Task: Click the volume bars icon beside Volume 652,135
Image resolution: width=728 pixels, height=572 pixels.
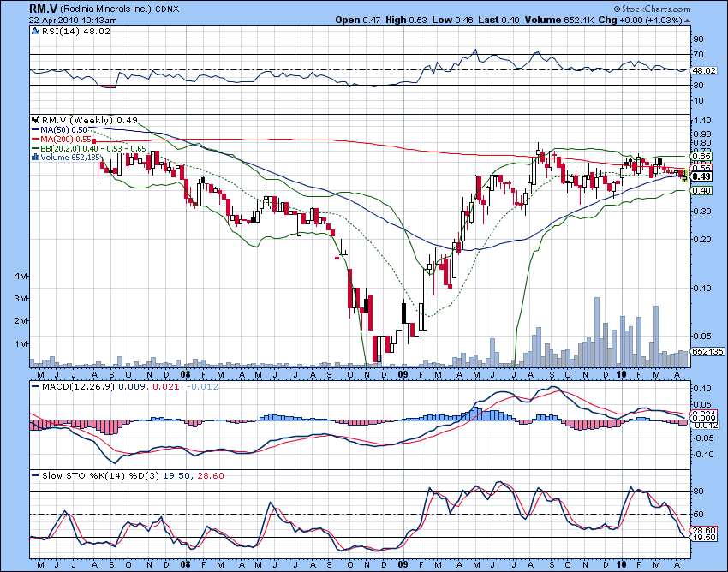Action: point(35,158)
